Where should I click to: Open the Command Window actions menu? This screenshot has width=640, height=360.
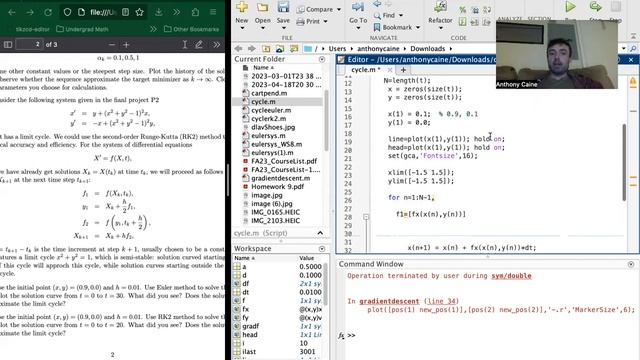631,264
